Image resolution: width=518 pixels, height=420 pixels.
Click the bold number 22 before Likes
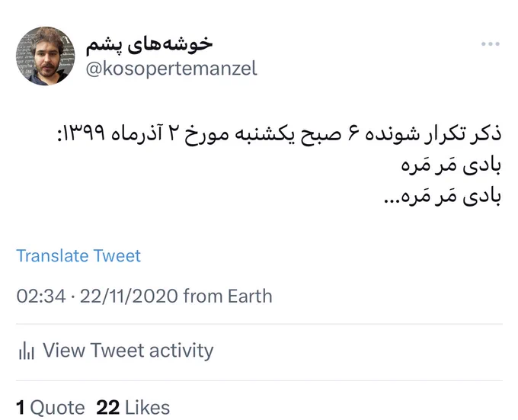(x=107, y=408)
